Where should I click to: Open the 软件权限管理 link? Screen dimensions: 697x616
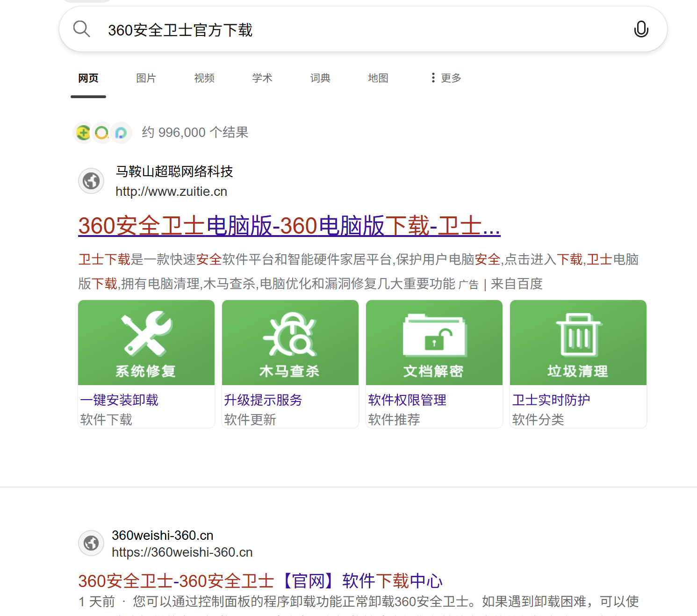point(407,400)
